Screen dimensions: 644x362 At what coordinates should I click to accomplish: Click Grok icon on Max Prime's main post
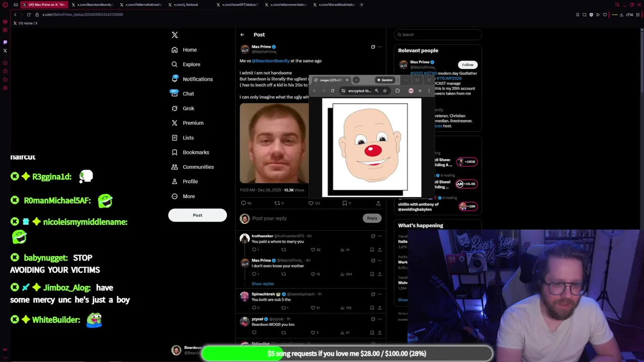(x=373, y=47)
